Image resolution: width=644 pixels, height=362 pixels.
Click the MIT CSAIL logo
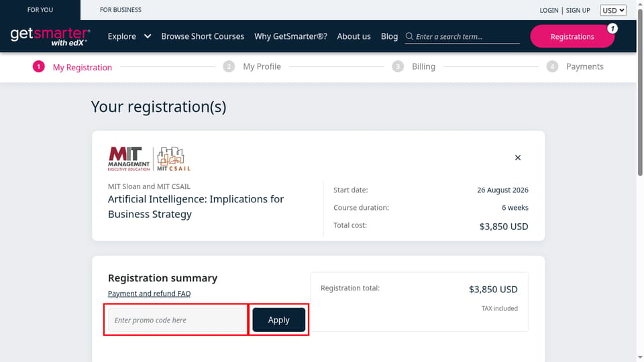click(174, 159)
